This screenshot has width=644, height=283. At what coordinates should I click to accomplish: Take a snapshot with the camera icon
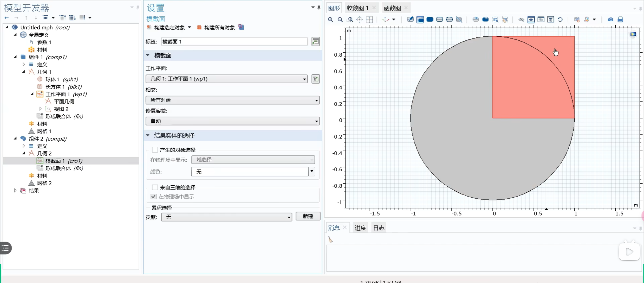click(610, 20)
